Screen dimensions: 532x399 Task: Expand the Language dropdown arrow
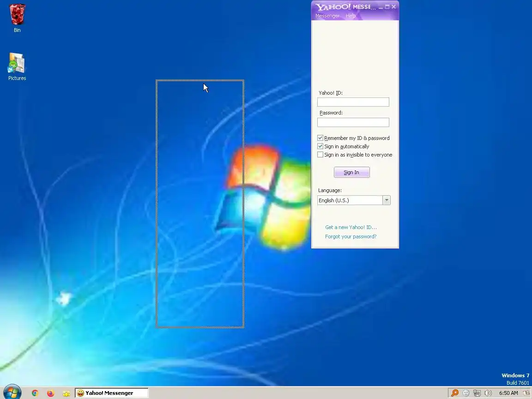387,200
